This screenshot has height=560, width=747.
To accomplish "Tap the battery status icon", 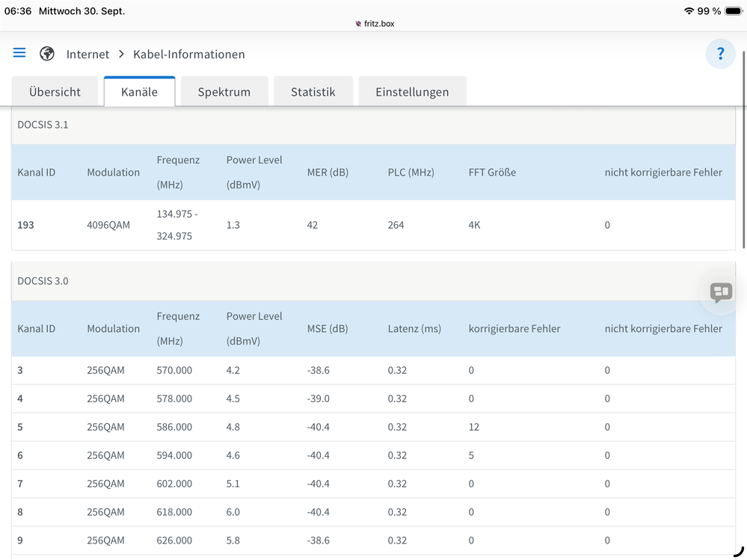I will coord(734,11).
